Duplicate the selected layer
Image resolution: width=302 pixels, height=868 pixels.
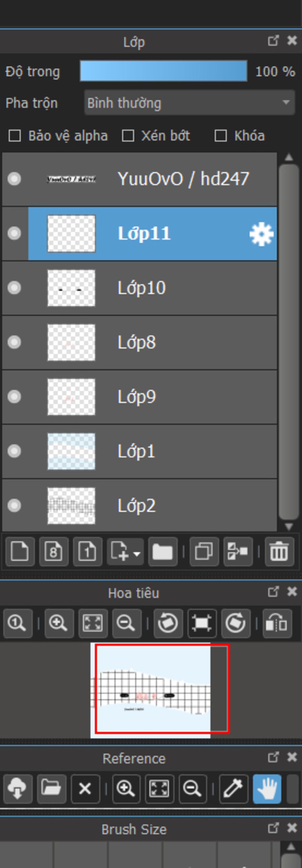pos(204,552)
